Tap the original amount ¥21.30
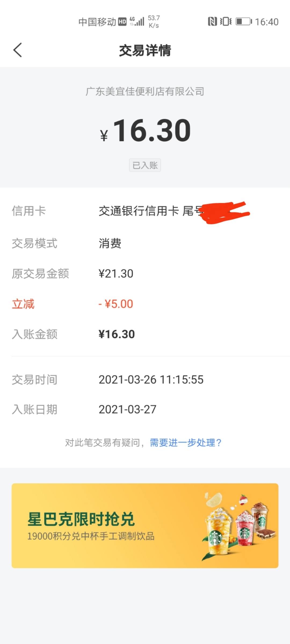Viewport: 290px width, 644px height. (x=116, y=274)
